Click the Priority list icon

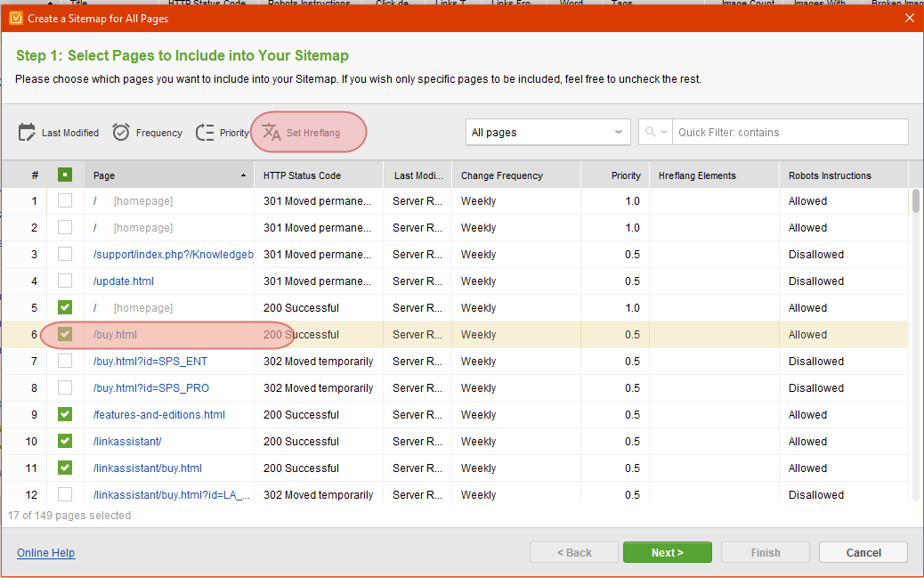(205, 132)
